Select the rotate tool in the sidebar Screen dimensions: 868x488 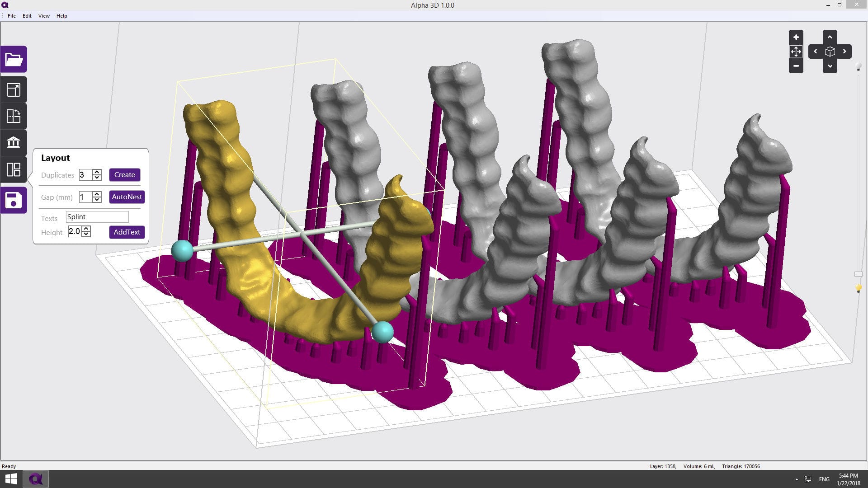(x=14, y=116)
